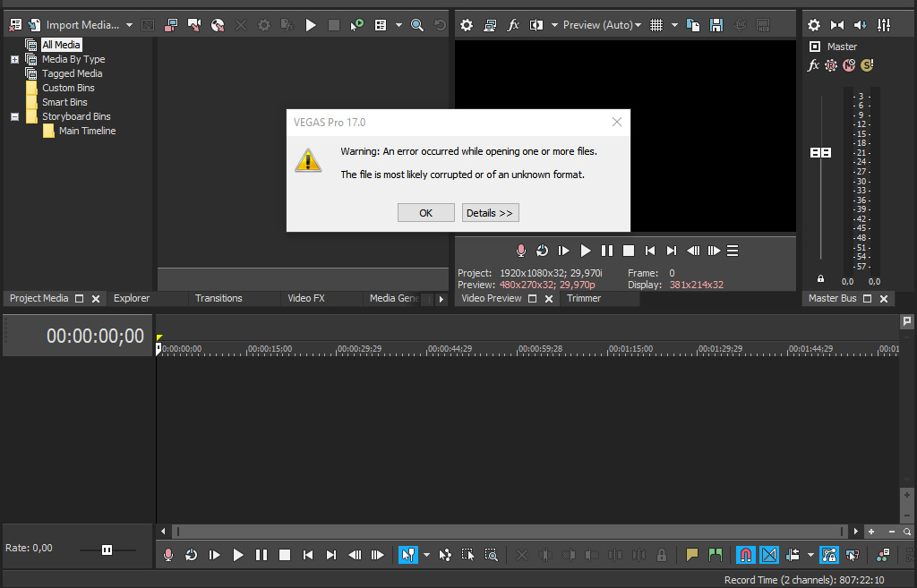Screen dimensions: 917x588
Task: Open Master Bus audio properties gear
Action: (813, 24)
